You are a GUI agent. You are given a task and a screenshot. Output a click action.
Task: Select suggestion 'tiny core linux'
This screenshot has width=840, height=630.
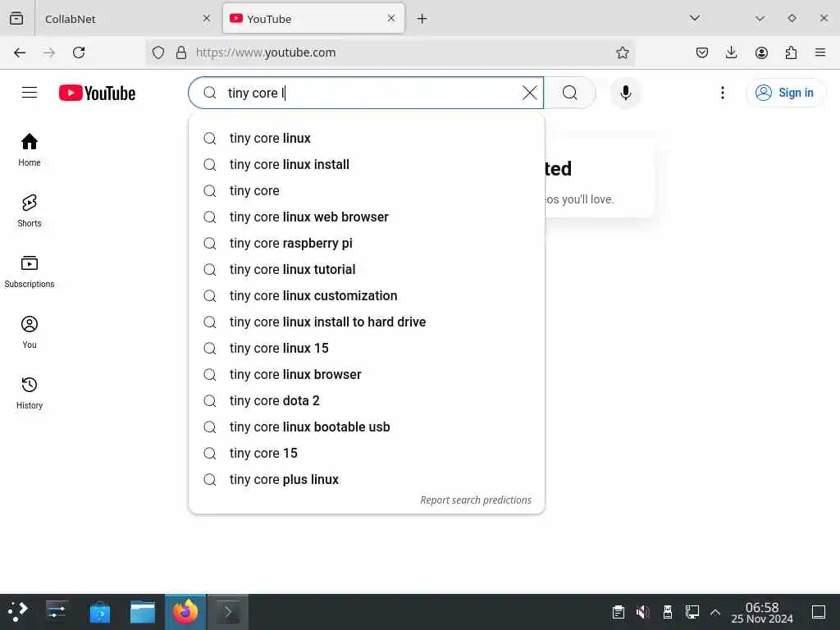coord(367,138)
